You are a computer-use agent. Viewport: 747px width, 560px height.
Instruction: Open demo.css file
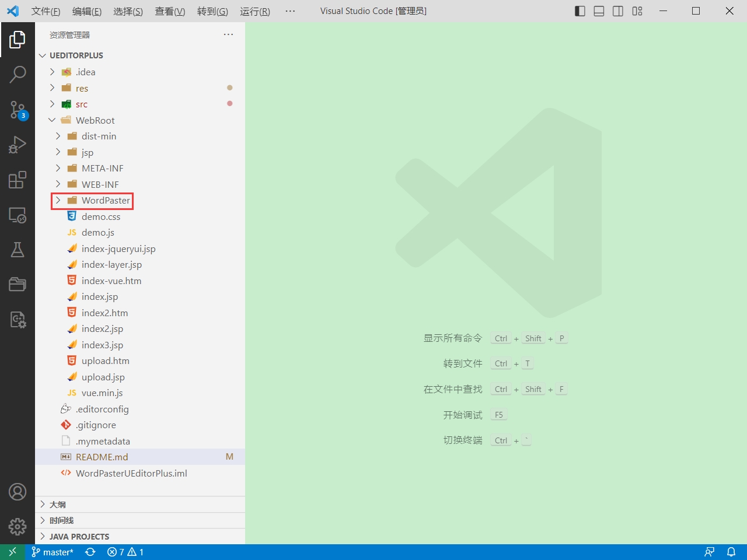(140, 216)
